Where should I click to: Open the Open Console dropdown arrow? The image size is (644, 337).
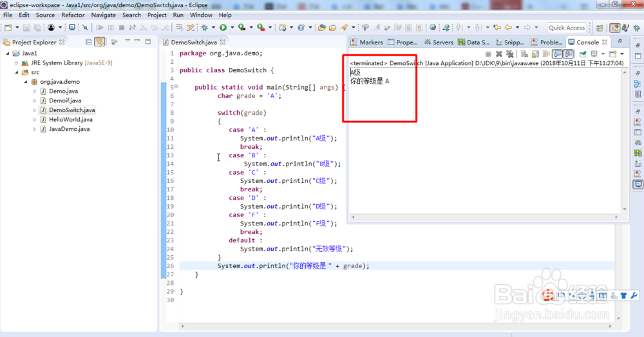(622, 54)
